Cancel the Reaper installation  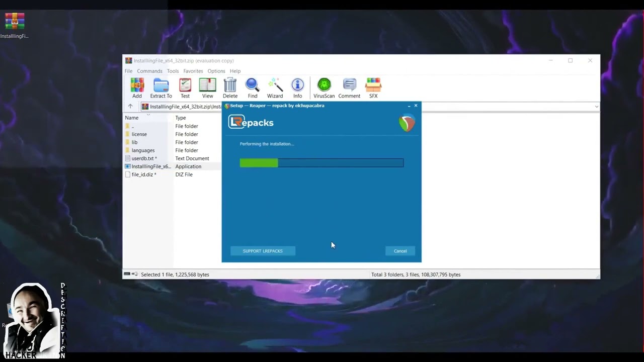400,251
